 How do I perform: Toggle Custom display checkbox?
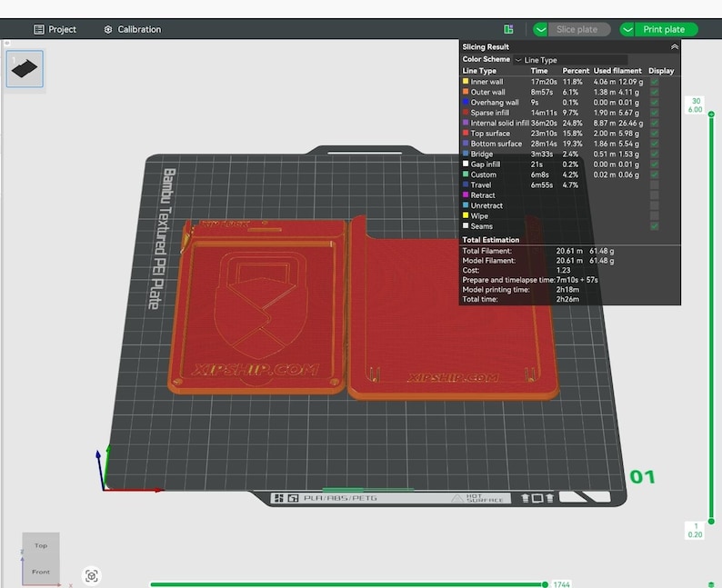(x=655, y=174)
